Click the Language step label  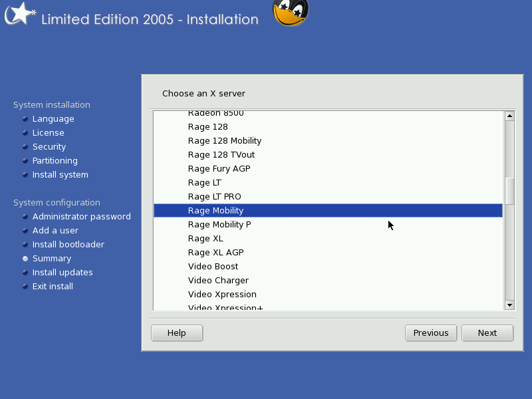(x=53, y=119)
